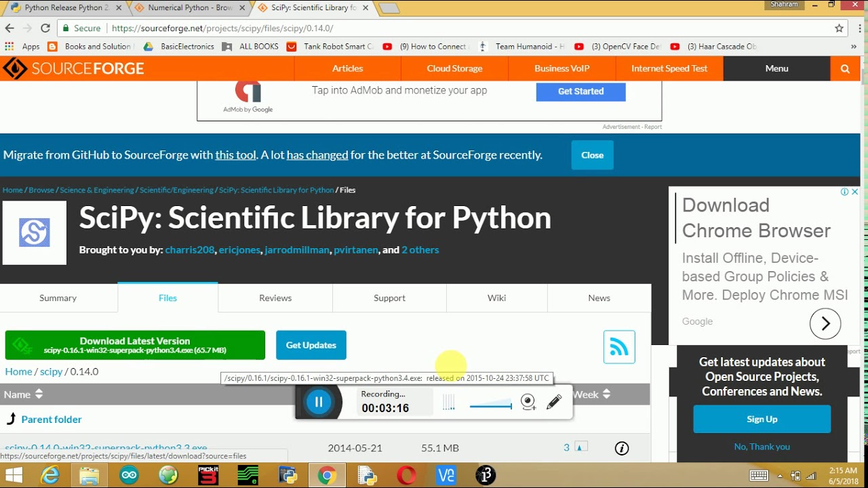Click the Chrome icon in the taskbar

pyautogui.click(x=327, y=476)
